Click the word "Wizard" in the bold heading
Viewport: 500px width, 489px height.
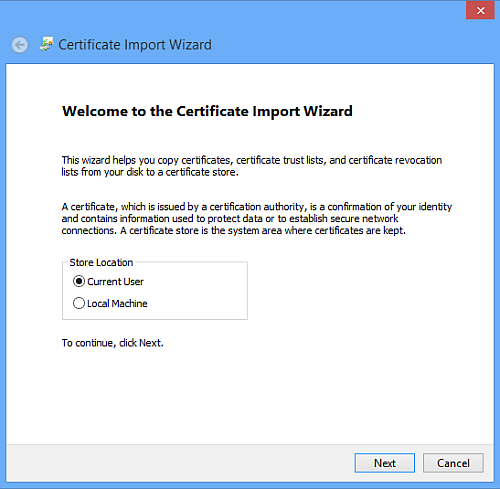(x=328, y=111)
